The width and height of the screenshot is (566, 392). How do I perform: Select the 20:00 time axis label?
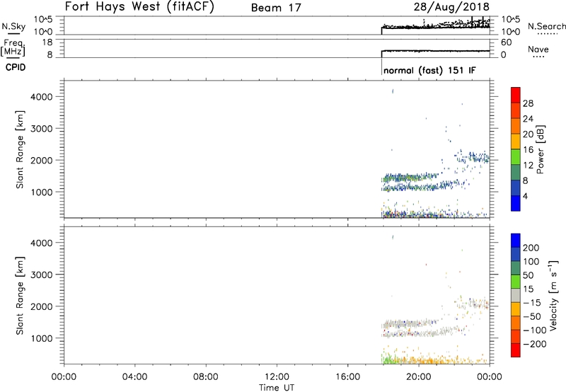[419, 376]
